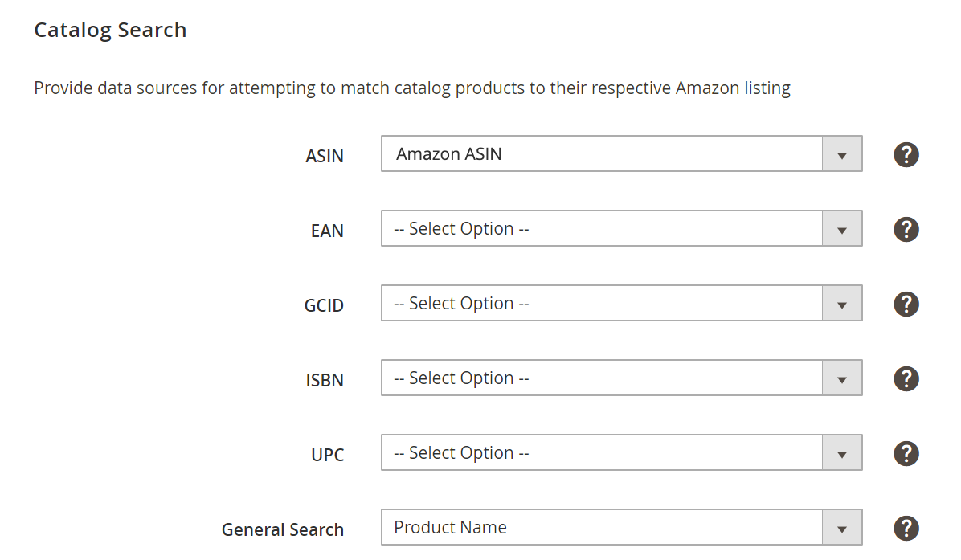Click the UPC help question icon
The width and height of the screenshot is (961, 560).
pyautogui.click(x=906, y=453)
